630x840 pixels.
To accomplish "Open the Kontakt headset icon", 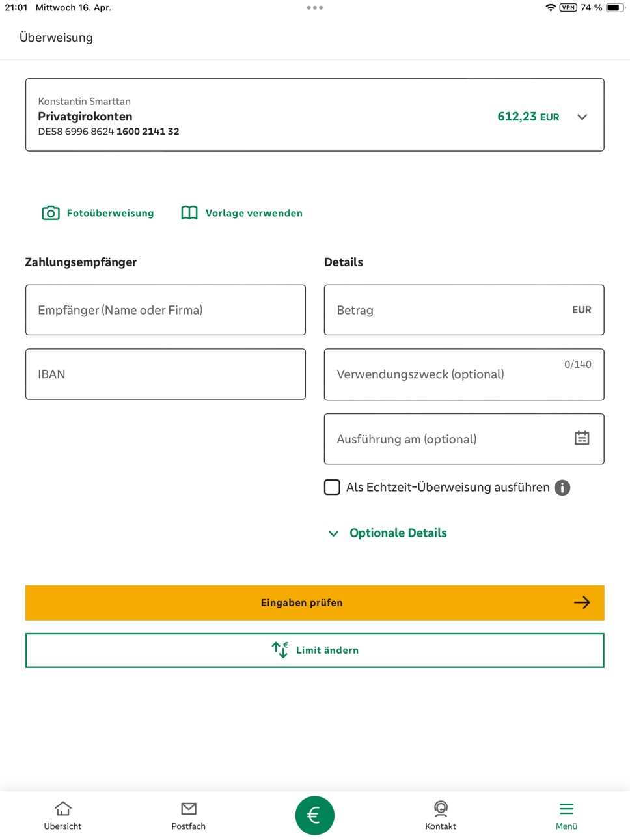I will 441,809.
